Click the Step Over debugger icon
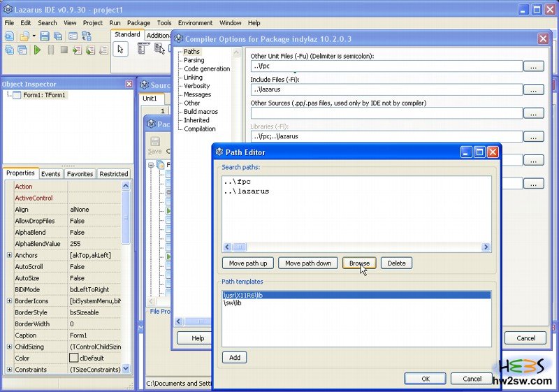 [91, 50]
